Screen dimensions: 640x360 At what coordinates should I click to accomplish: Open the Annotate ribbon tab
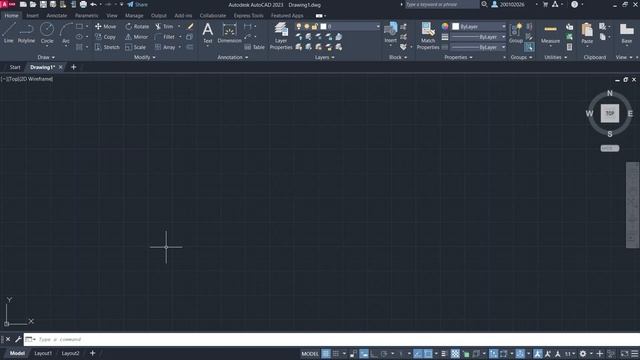tap(57, 16)
